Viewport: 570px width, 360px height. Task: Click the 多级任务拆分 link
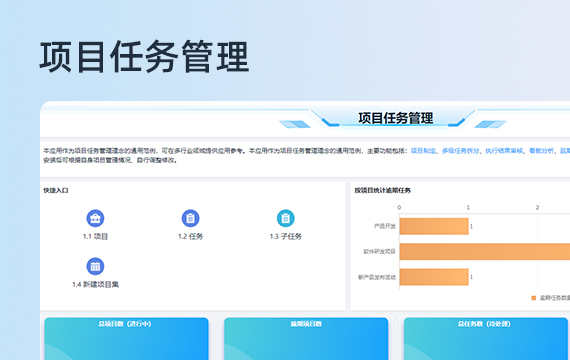(x=460, y=151)
